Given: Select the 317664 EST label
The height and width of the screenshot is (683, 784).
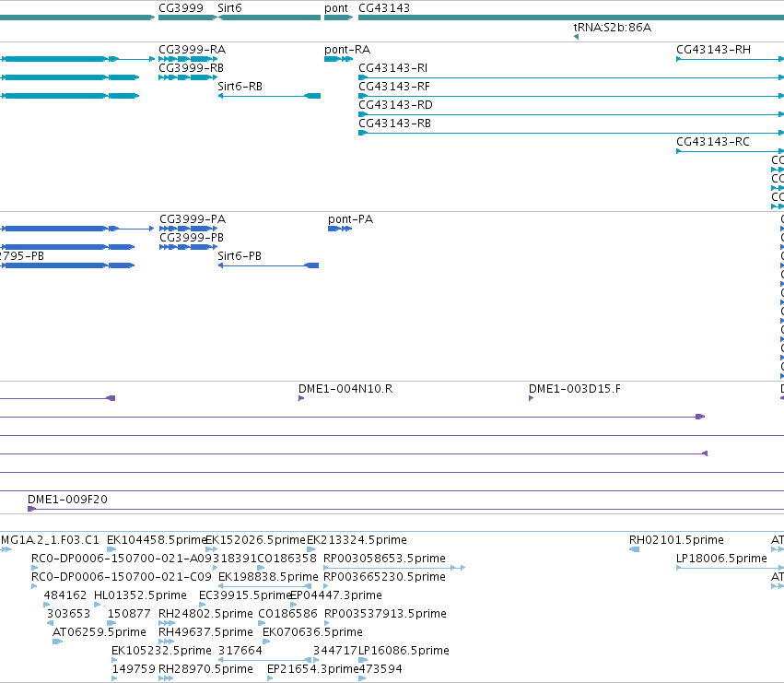Looking at the screenshot, I should coord(240,651).
